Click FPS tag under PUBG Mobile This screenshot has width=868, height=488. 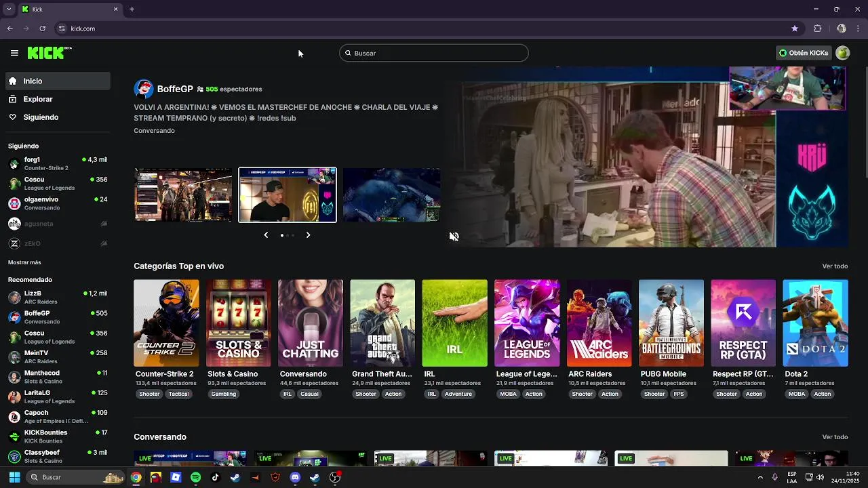click(679, 394)
